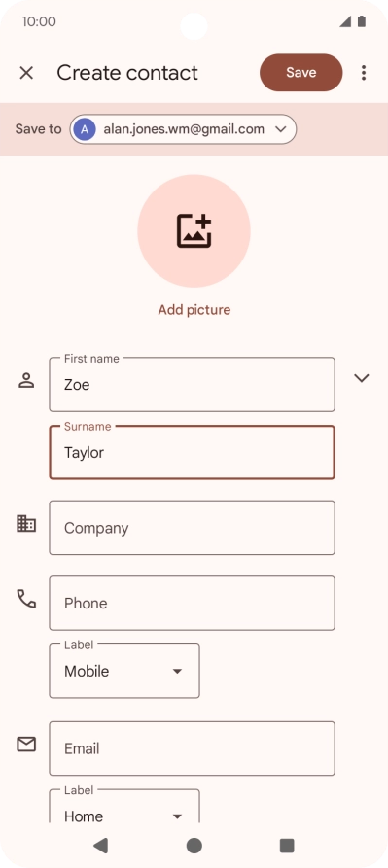Close the Create contact screen with X
The image size is (388, 868).
pyautogui.click(x=26, y=73)
